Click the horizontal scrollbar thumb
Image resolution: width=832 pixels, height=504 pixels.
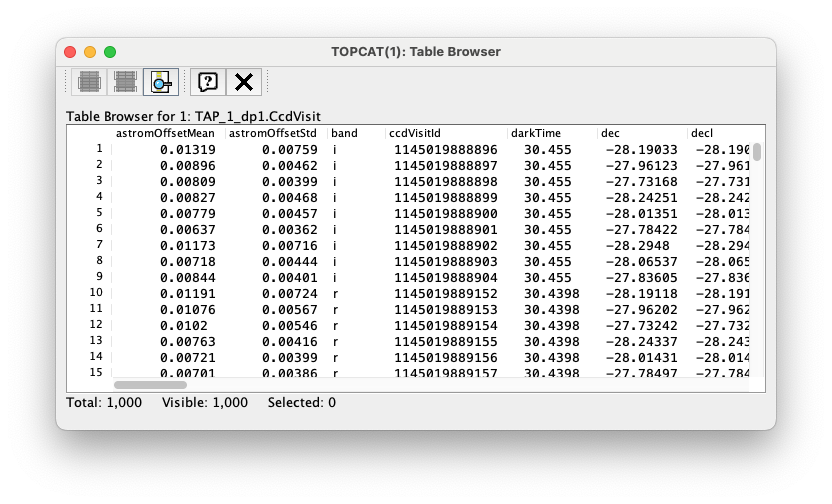[150, 384]
